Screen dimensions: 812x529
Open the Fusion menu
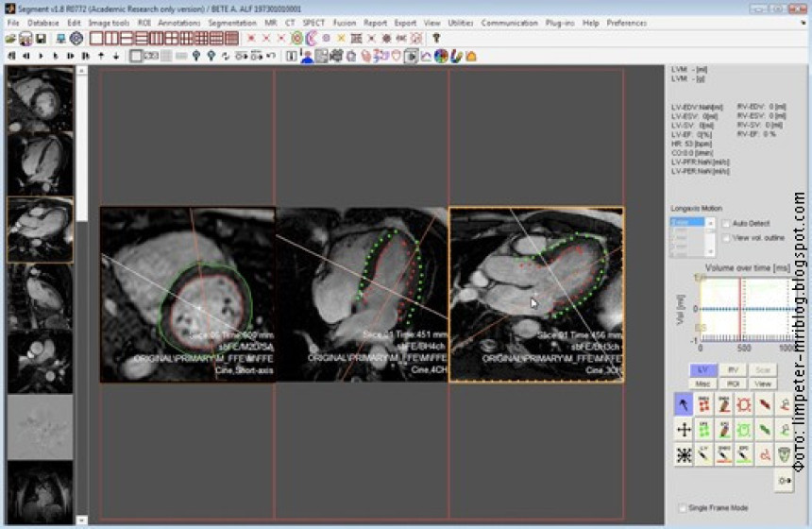(x=345, y=23)
